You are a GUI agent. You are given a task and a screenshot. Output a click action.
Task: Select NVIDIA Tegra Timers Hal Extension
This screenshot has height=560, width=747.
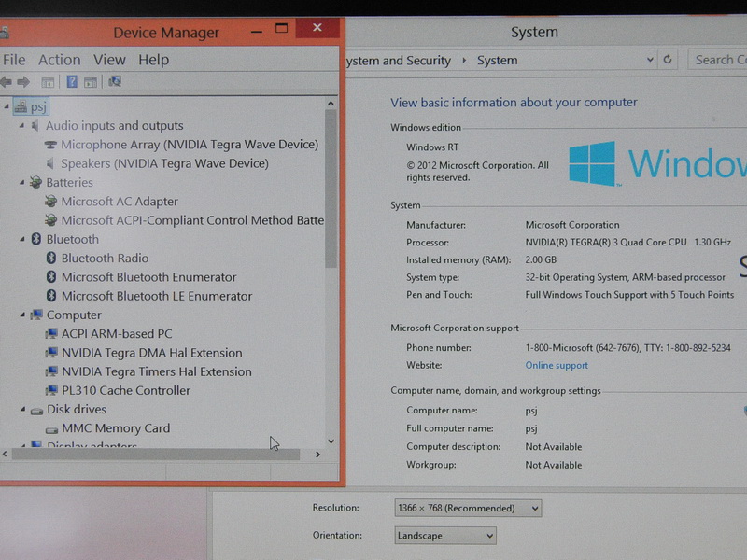tap(157, 371)
